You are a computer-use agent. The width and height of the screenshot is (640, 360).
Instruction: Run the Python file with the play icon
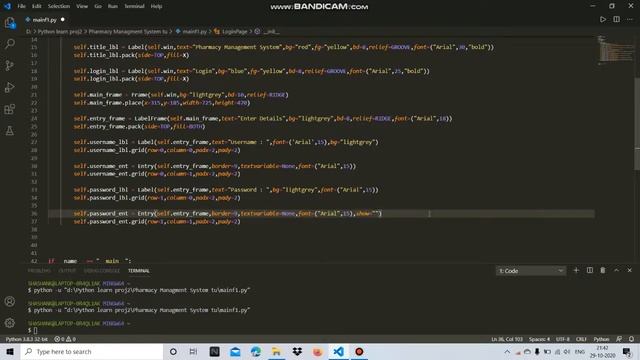603,19
